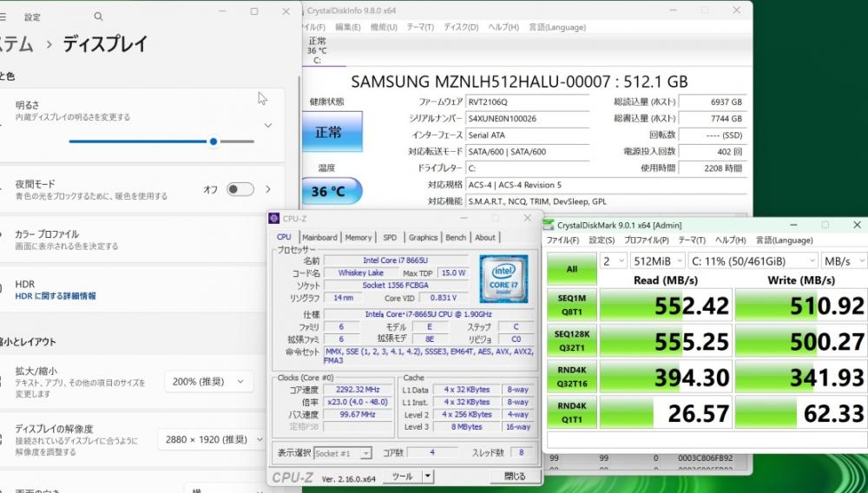Open CrystalDiskInfo Disk (ディスク) menu
Viewport: 868px width, 493px height.
461,27
